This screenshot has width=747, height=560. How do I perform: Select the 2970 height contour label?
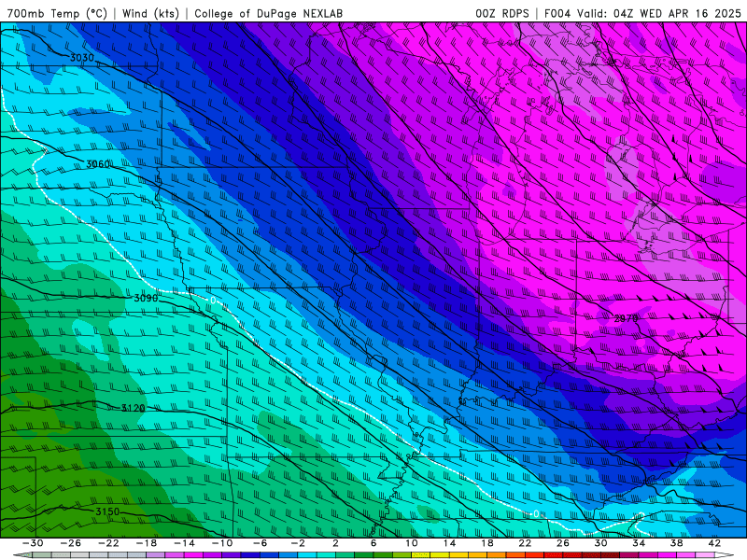626,318
